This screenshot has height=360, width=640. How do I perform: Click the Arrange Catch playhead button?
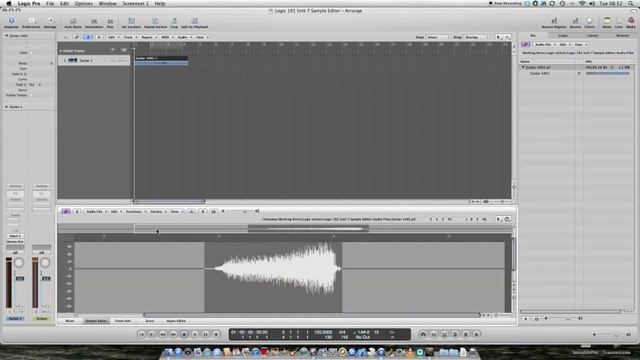[x=88, y=37]
